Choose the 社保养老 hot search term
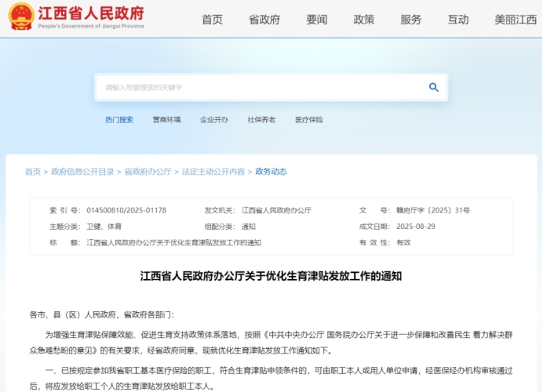This screenshot has height=392, width=543. click(261, 120)
